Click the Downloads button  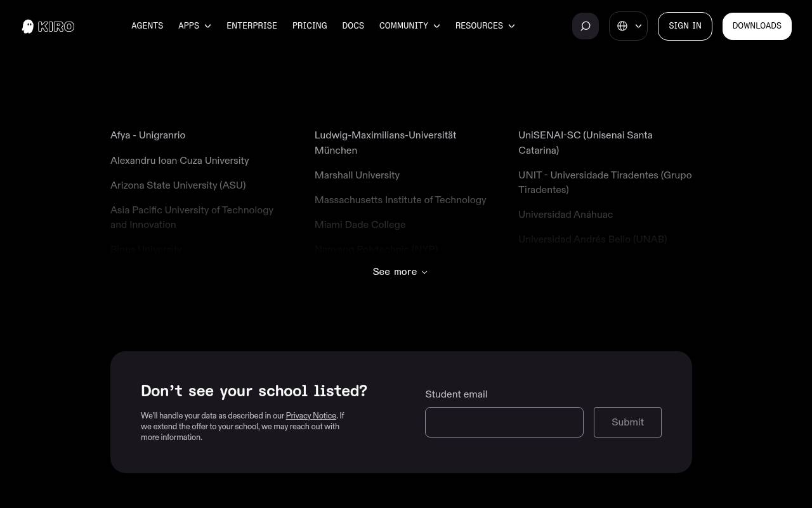[757, 26]
